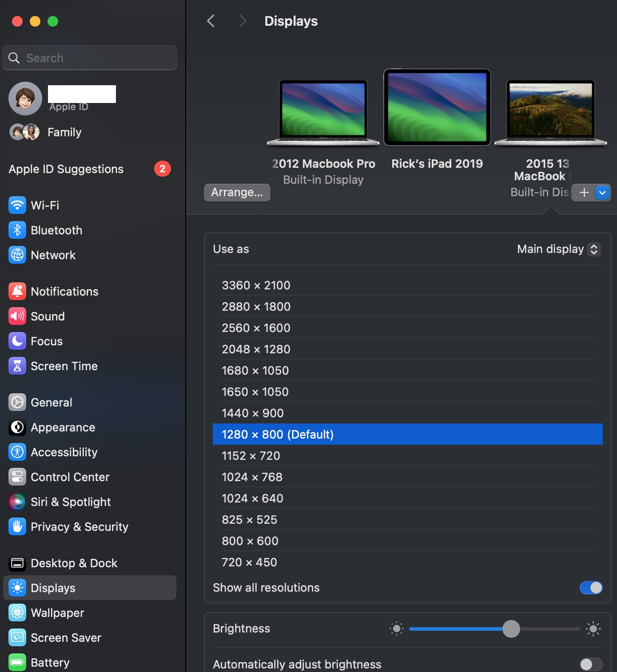Select the 2048 × 1280 resolution
Screen dimensions: 617x672
click(408, 349)
